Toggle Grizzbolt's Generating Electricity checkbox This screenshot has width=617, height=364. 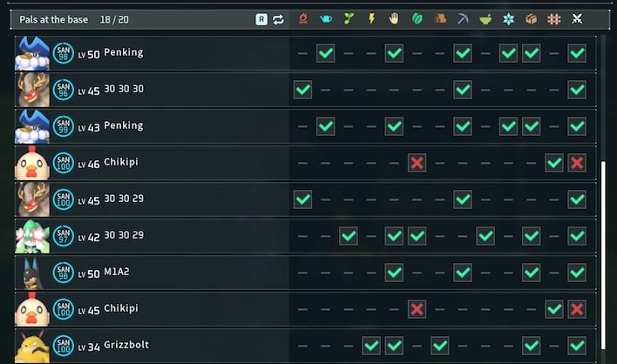(371, 346)
